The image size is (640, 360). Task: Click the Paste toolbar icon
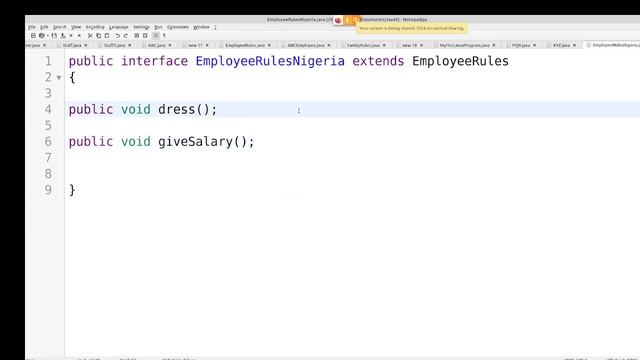[107, 36]
